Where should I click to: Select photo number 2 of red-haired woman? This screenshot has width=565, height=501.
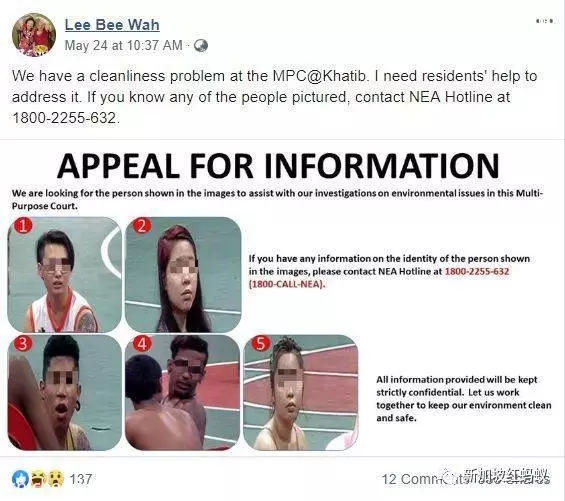[183, 275]
